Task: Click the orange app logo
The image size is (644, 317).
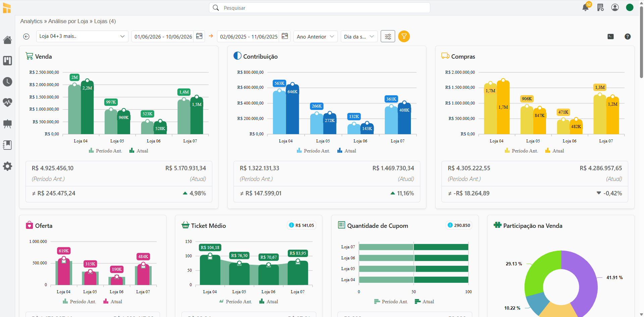Action: pyautogui.click(x=7, y=8)
